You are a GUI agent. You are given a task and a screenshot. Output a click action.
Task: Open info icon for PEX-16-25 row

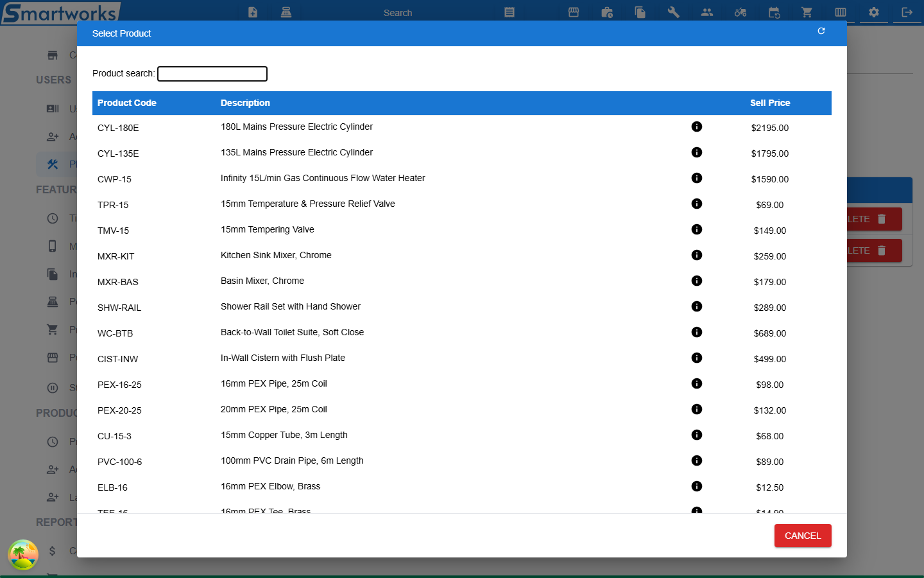point(697,383)
